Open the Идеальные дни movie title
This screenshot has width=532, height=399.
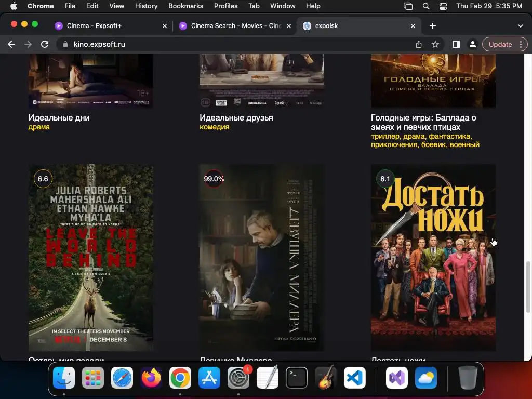tap(59, 118)
